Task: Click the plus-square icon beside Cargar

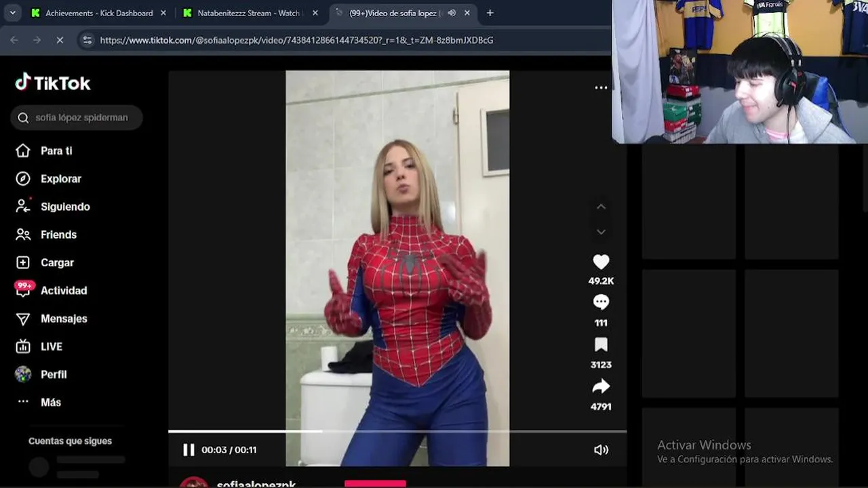Action: [23, 262]
